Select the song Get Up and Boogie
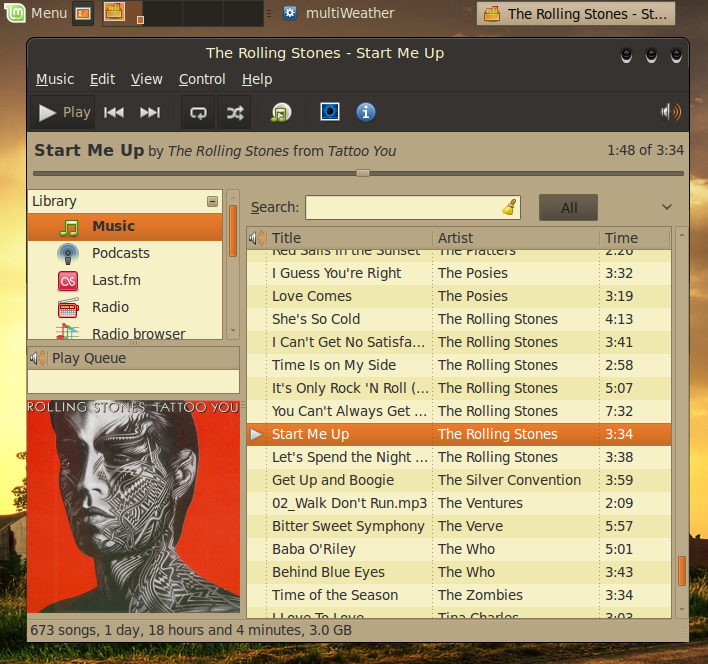Viewport: 708px width, 664px height. pyautogui.click(x=459, y=480)
